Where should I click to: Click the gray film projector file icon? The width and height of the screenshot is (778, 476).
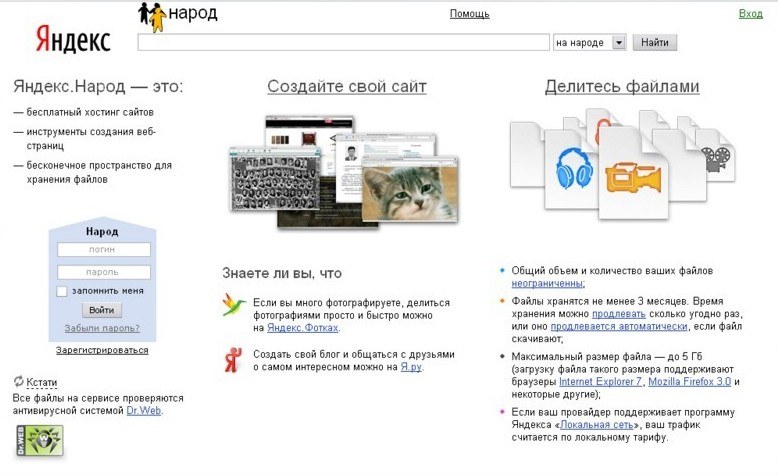click(715, 159)
